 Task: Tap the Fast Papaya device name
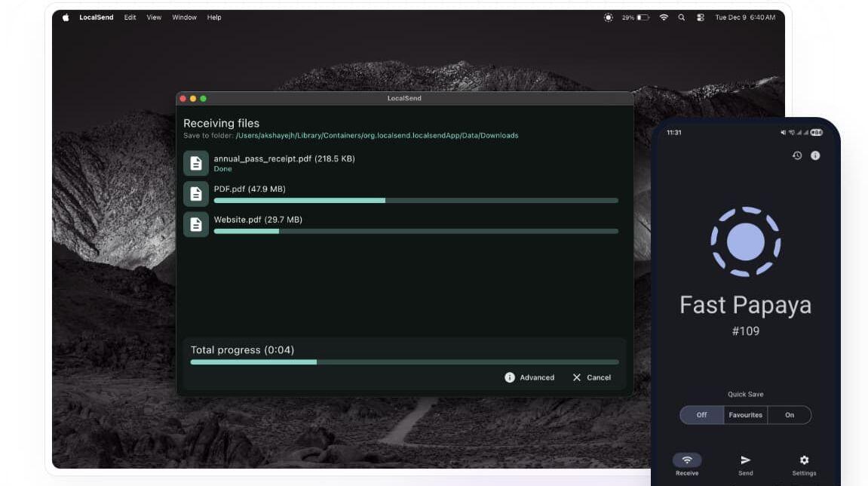click(x=746, y=306)
